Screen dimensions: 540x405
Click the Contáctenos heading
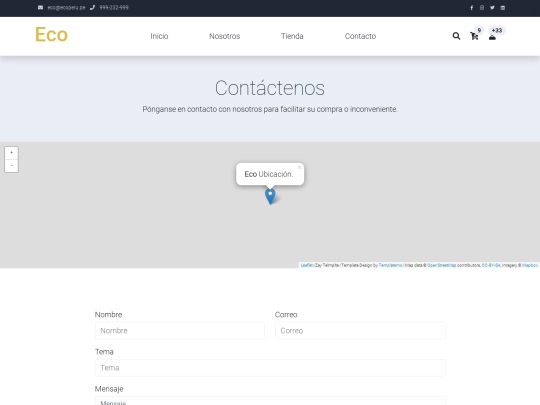point(270,88)
